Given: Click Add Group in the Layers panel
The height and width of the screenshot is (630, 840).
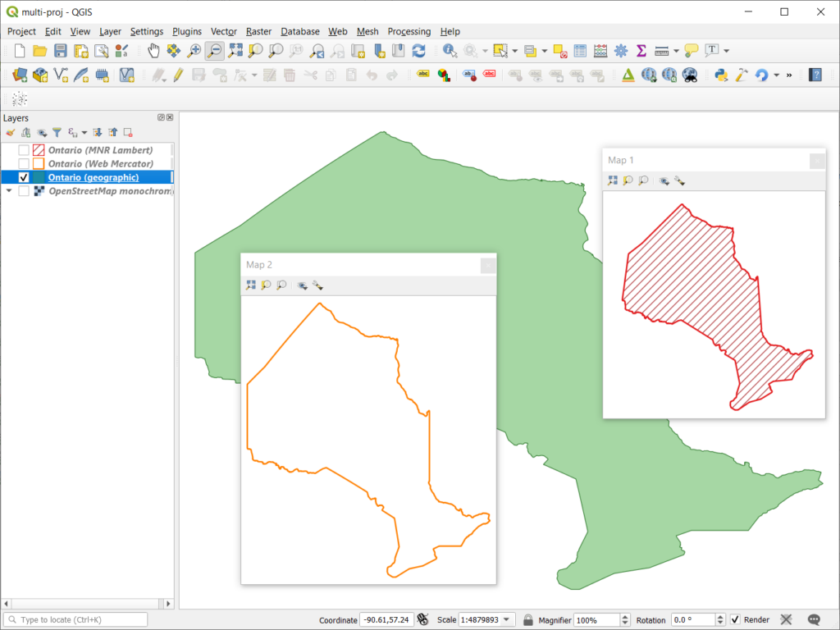Looking at the screenshot, I should (x=27, y=132).
